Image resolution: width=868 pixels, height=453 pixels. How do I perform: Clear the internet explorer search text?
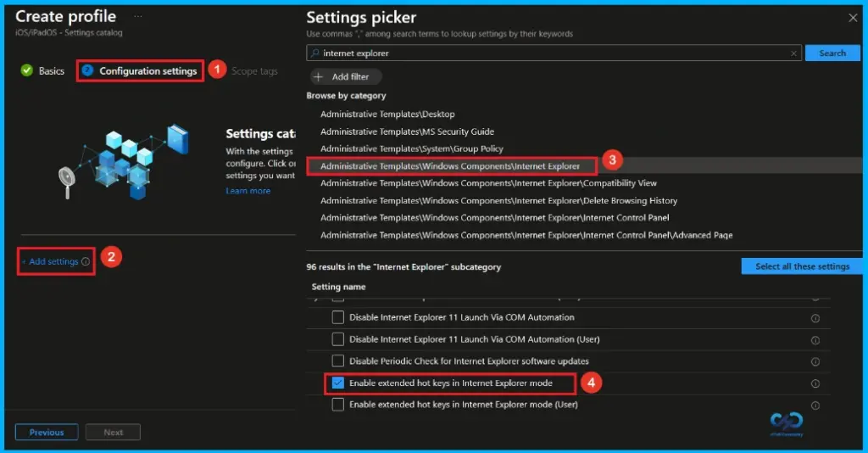click(793, 53)
